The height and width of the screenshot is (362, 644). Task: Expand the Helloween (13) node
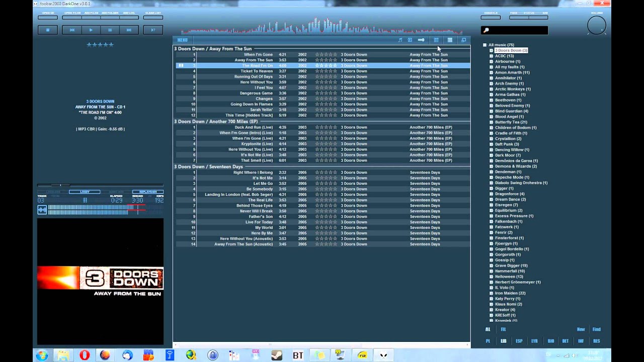tap(491, 277)
